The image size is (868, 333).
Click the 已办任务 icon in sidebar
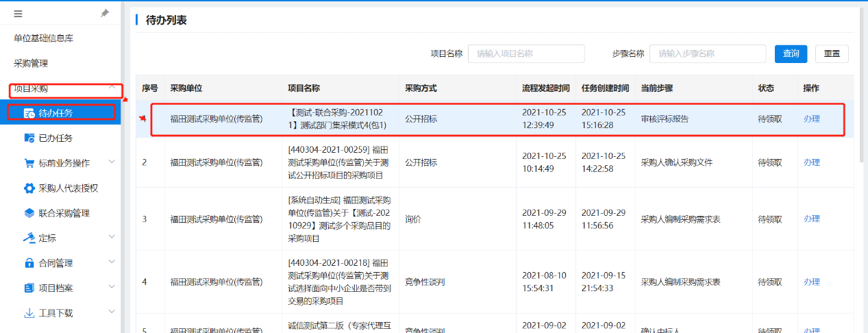point(29,138)
